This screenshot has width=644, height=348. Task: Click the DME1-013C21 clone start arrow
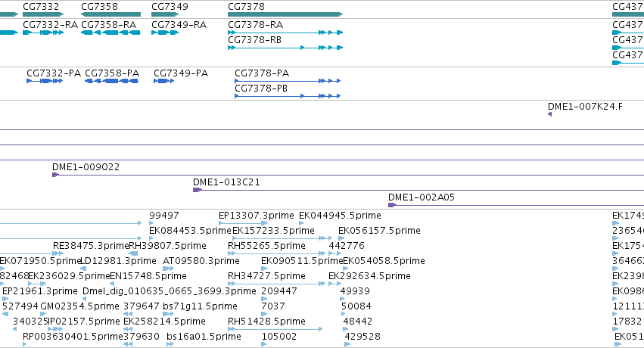(198, 190)
